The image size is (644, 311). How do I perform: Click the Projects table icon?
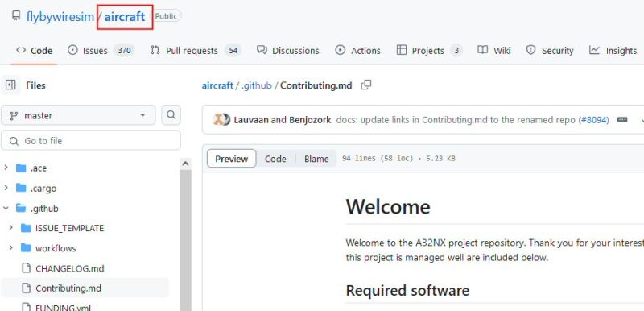pos(401,50)
